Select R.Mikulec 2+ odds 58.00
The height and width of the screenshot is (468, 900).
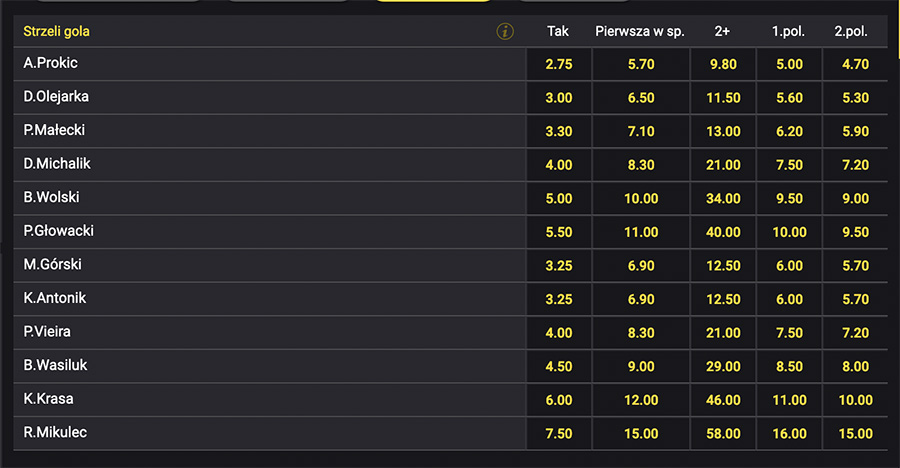pos(722,433)
